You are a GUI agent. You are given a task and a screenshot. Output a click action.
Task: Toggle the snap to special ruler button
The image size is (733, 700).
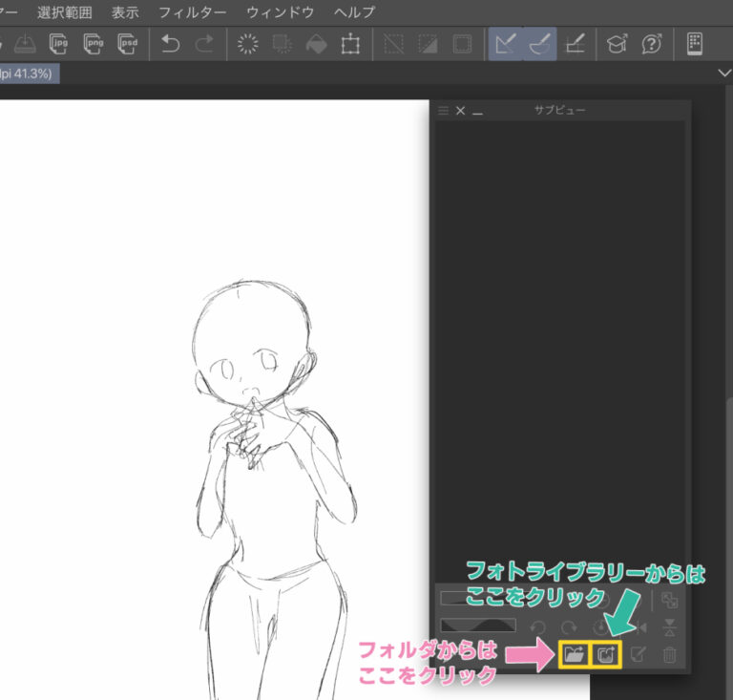click(540, 44)
